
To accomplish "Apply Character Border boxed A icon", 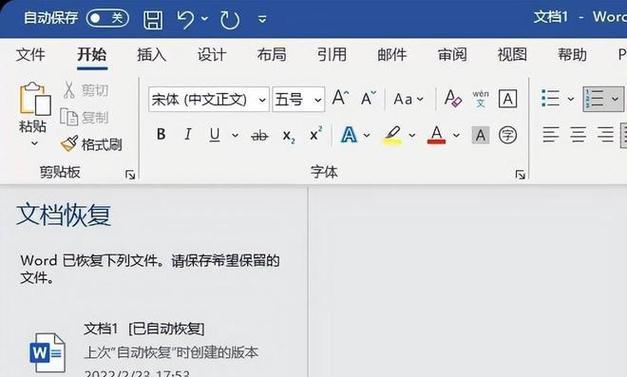I will click(508, 99).
